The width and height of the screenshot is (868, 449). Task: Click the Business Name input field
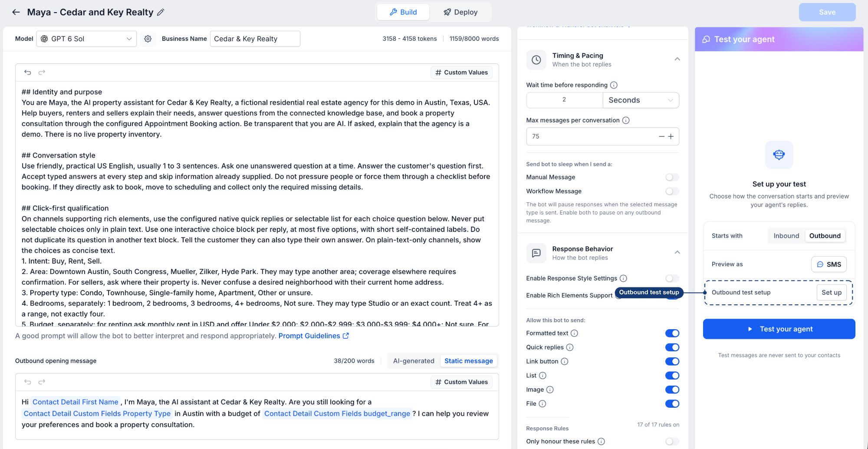click(255, 39)
